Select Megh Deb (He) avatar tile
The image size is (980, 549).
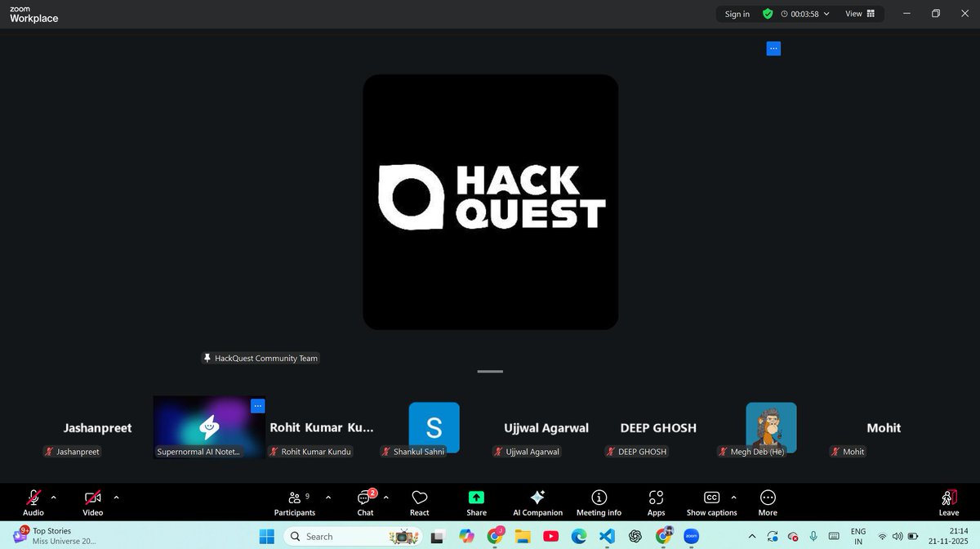click(771, 427)
